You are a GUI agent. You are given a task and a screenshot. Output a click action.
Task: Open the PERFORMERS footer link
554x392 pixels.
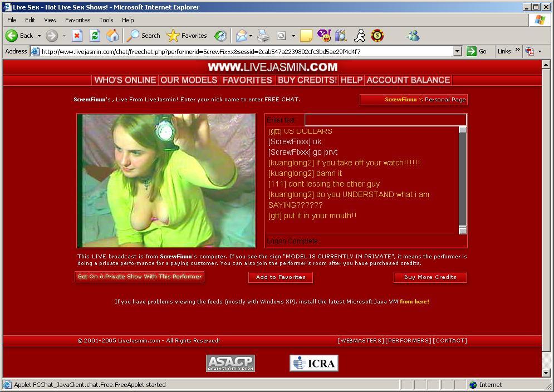409,341
